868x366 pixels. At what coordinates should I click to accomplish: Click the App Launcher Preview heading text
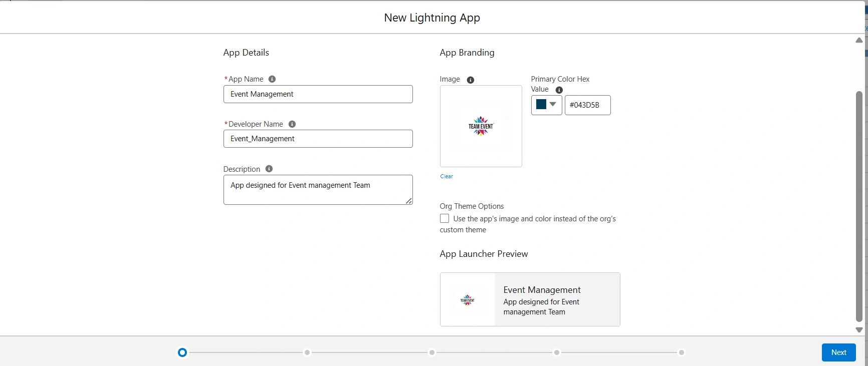coord(484,254)
